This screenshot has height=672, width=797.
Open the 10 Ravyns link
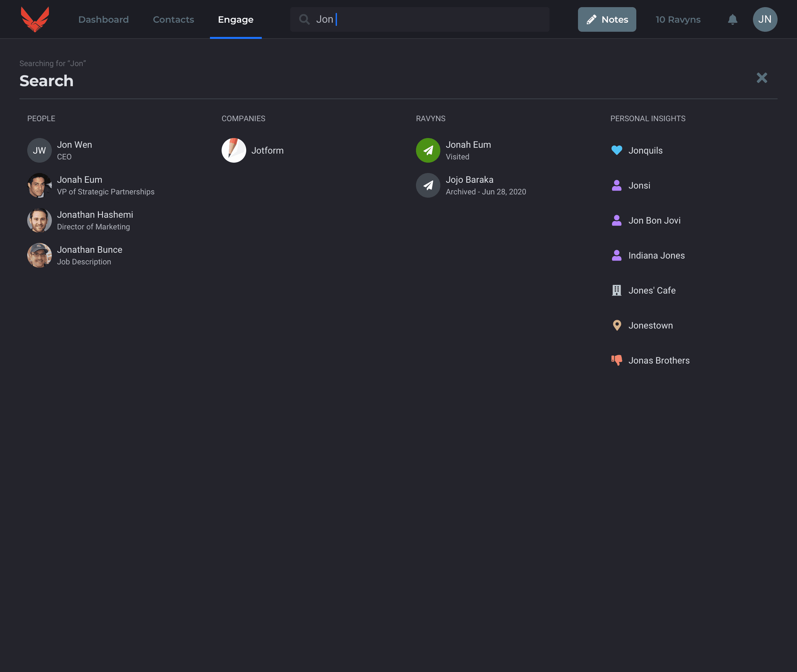(678, 19)
